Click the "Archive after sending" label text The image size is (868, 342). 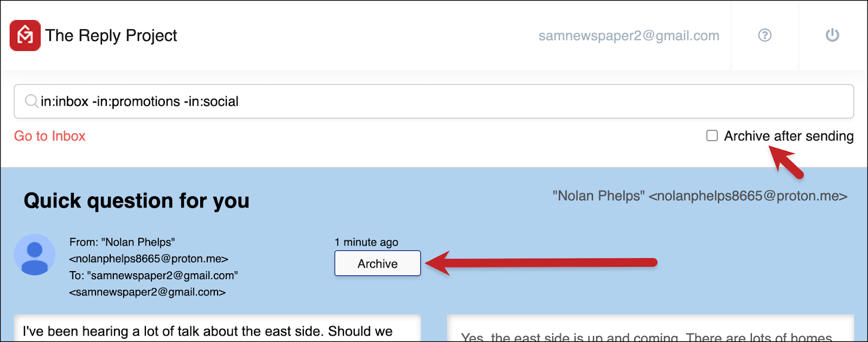pos(789,136)
